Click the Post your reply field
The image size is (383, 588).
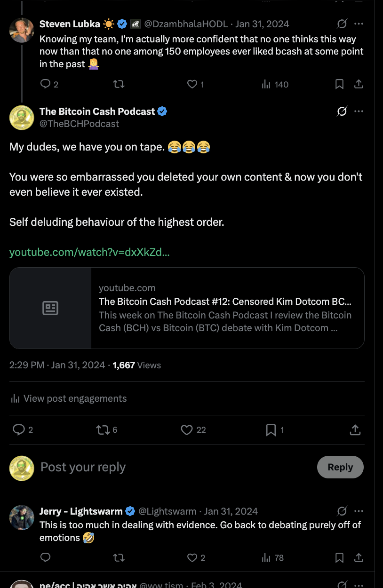click(141, 467)
